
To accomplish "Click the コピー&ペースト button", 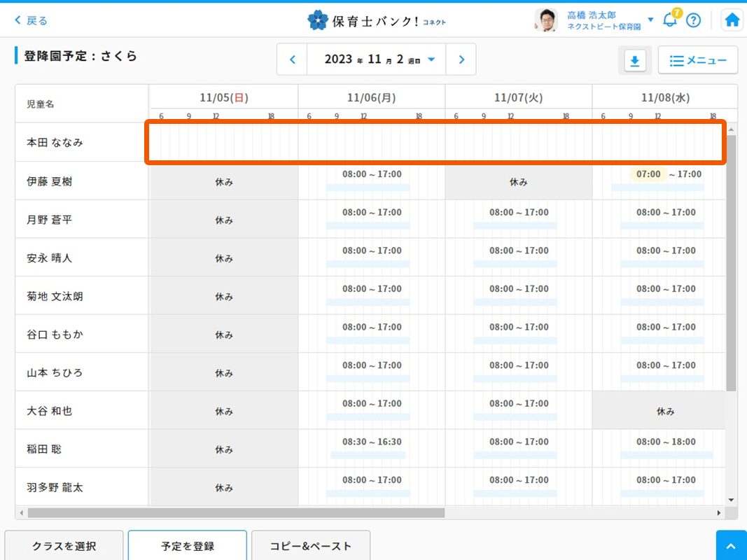I will point(310,546).
